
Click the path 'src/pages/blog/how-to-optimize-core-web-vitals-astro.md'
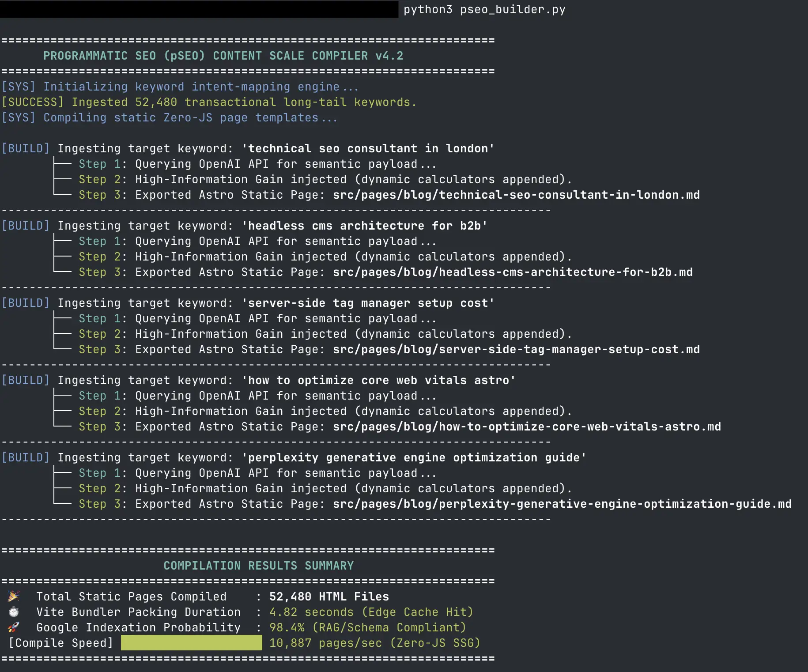point(527,427)
